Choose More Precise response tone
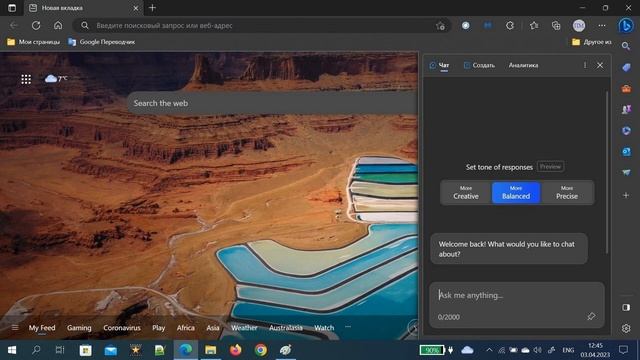Screen dimensions: 640x360 point(567,193)
